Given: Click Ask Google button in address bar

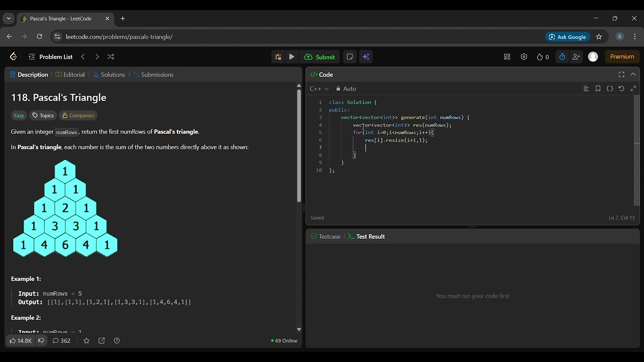Looking at the screenshot, I should click(568, 37).
